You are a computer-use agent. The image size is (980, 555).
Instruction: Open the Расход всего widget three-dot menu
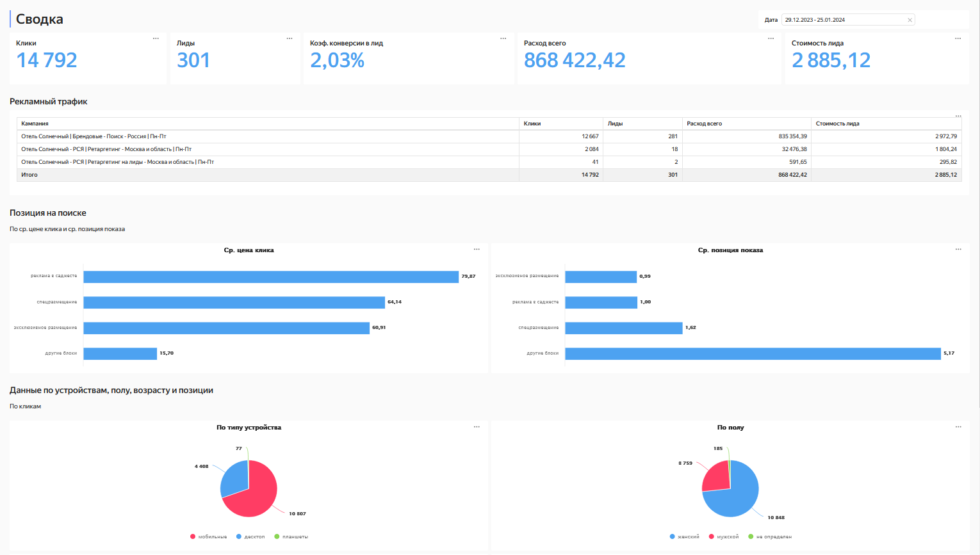771,38
